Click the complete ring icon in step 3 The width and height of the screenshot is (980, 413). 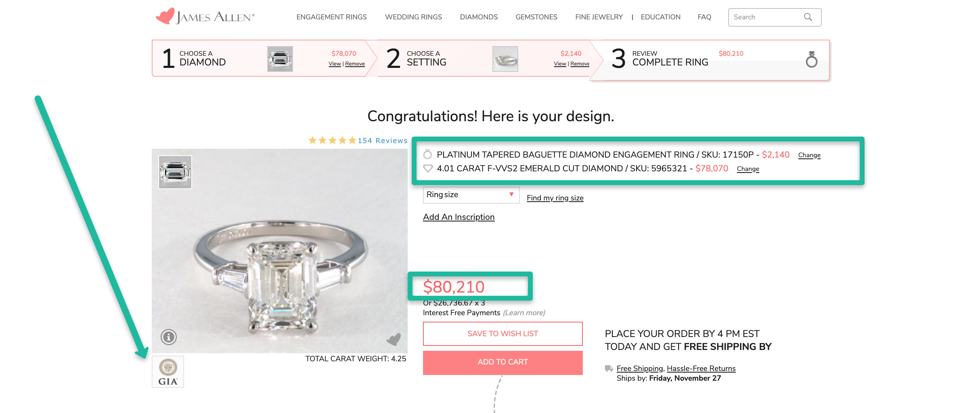[x=811, y=59]
